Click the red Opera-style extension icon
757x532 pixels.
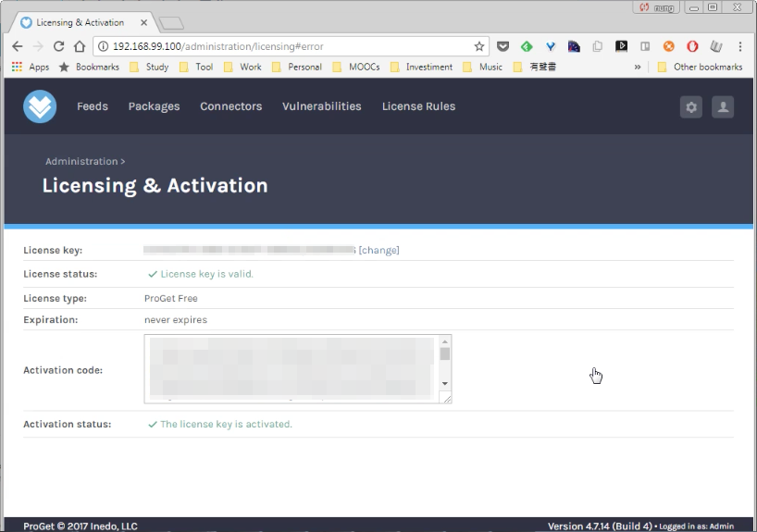click(692, 46)
